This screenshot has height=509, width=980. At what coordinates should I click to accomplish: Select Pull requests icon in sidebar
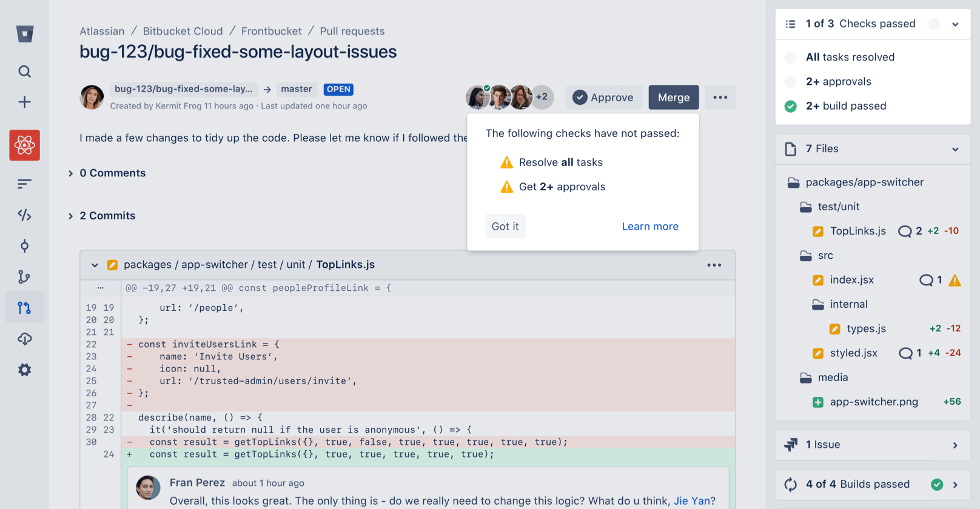click(x=25, y=308)
